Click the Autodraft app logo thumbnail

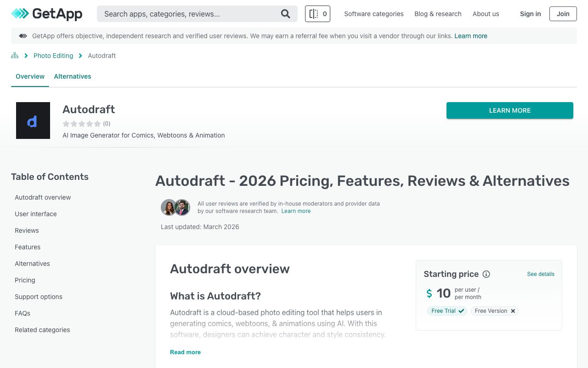[33, 121]
